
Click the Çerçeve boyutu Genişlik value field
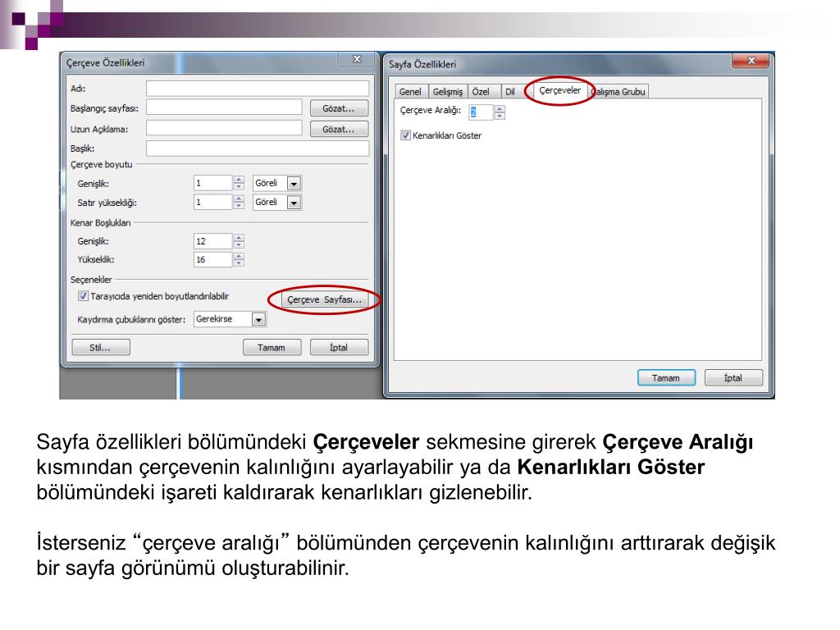[x=212, y=183]
